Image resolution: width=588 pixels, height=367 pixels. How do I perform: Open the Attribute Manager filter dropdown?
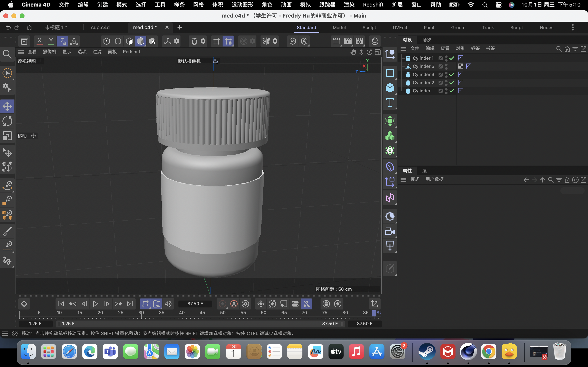[559, 180]
